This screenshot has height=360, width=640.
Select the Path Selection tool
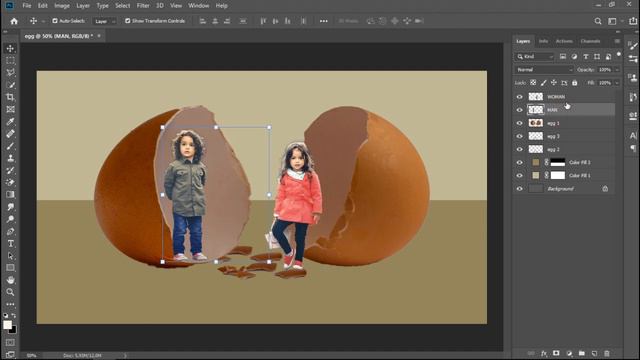(x=11, y=256)
